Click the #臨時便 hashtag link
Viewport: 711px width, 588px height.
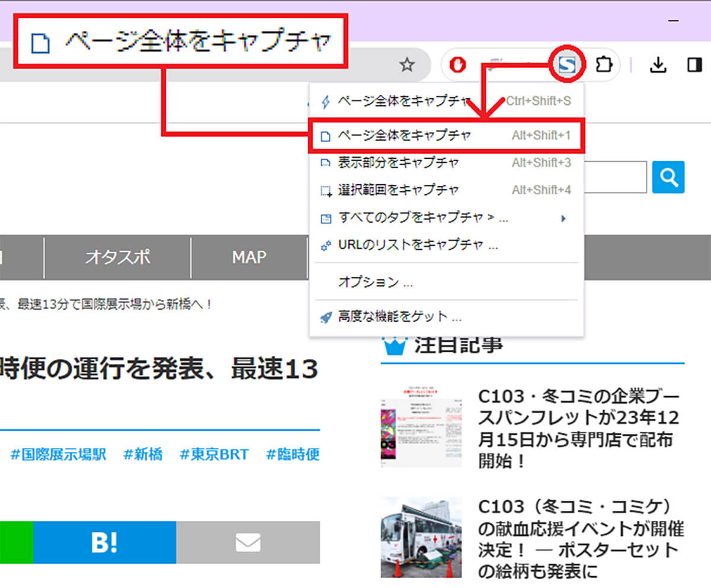(293, 455)
